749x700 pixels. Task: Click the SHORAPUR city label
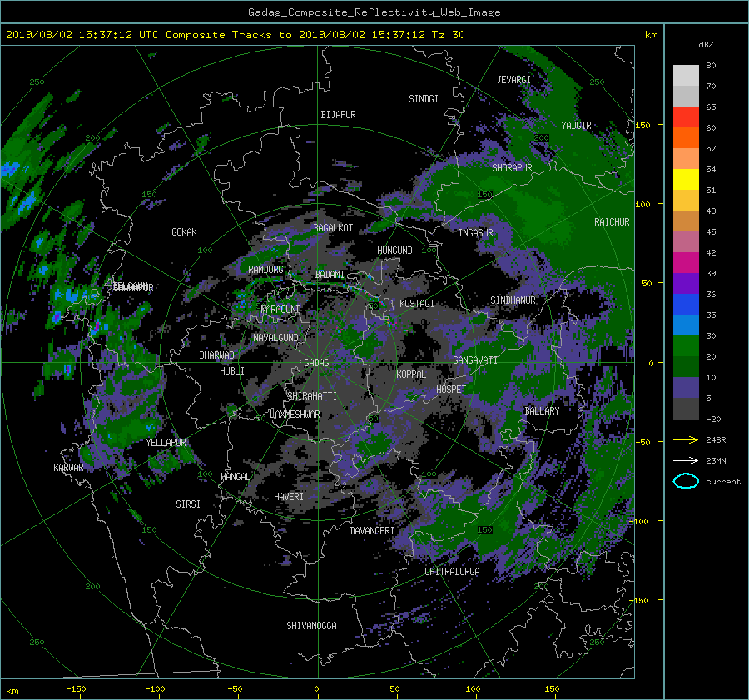pos(512,167)
